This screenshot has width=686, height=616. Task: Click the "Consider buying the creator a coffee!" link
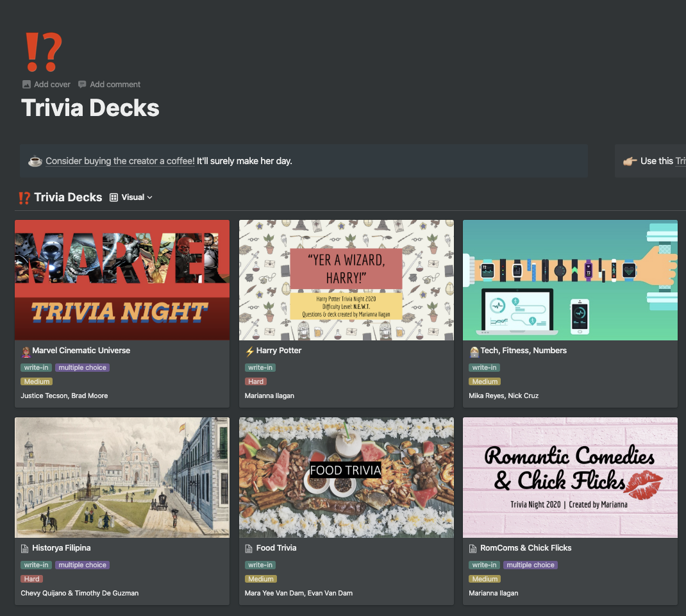coord(119,161)
